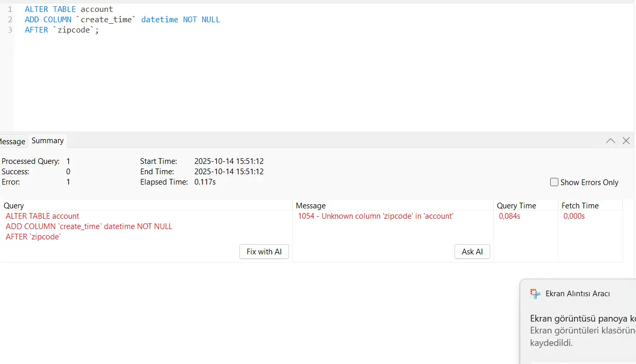The image size is (636, 364).
Task: Enable the Show Errors Only checkbox
Action: click(x=554, y=182)
